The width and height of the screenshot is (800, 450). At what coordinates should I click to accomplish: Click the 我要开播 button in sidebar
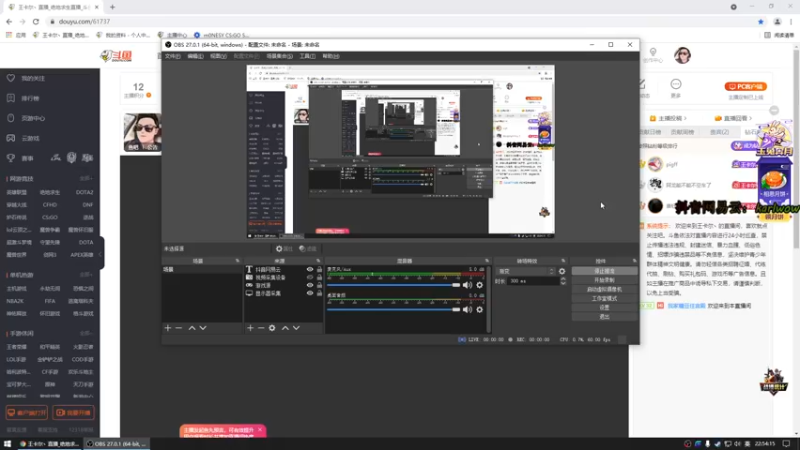coord(73,412)
